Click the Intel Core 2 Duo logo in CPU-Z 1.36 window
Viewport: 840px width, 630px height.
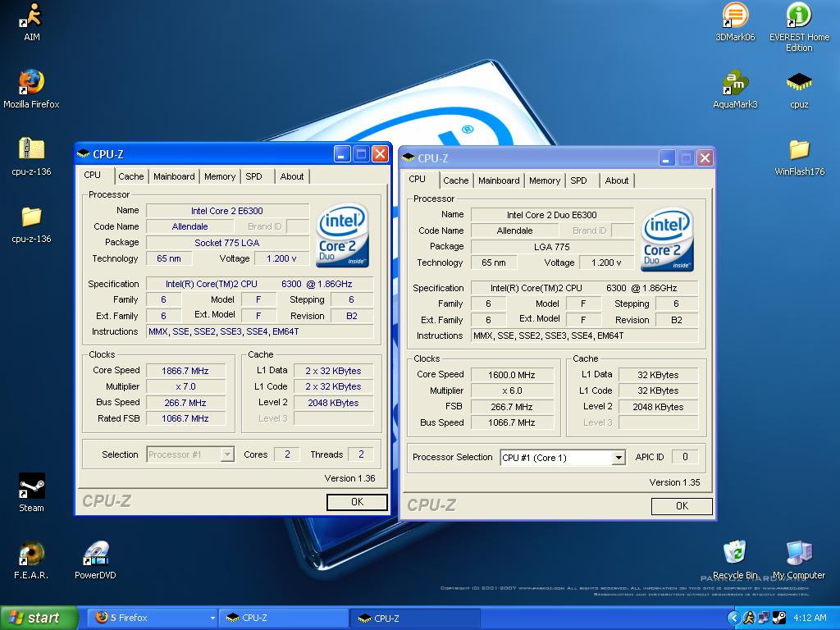[x=342, y=235]
